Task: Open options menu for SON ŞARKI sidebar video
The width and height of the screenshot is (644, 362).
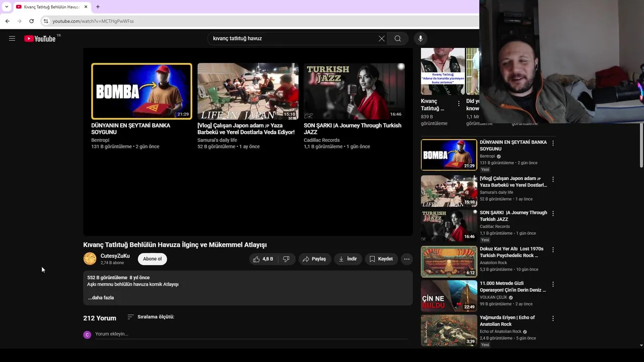Action: 553,214
